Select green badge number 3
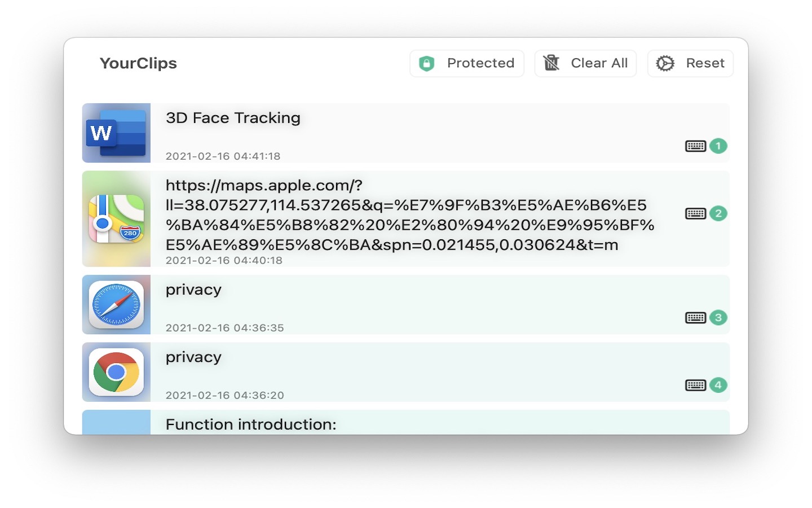Screen dimensions: 812x508 (x=718, y=318)
